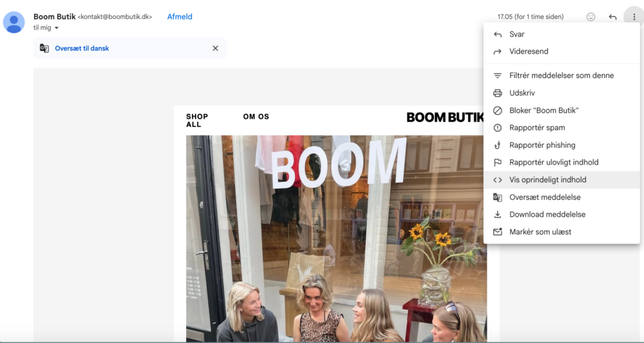Expand recipient details arrow next to 'til mig'
Image resolution: width=644 pixels, height=343 pixels.
[x=57, y=28]
